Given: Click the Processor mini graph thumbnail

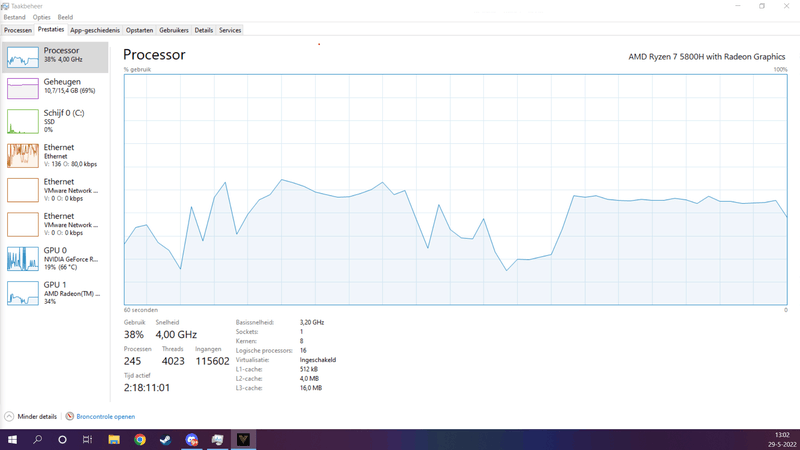Looking at the screenshot, I should (22, 57).
